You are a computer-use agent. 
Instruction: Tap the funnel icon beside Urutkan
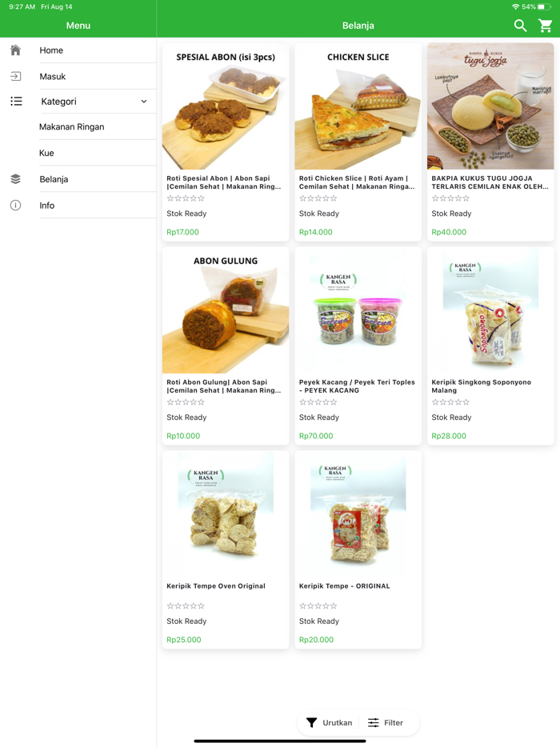pyautogui.click(x=312, y=722)
